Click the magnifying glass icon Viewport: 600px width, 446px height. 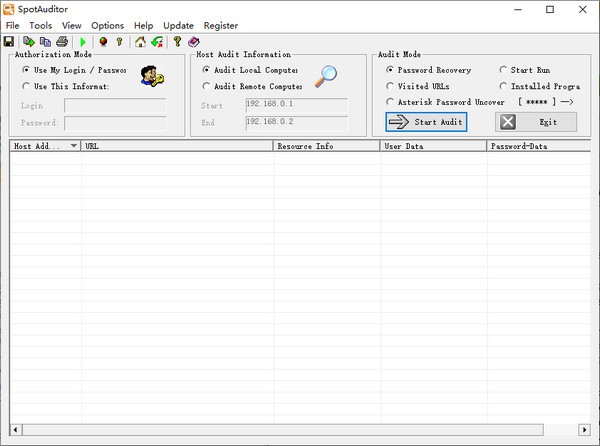tap(326, 77)
